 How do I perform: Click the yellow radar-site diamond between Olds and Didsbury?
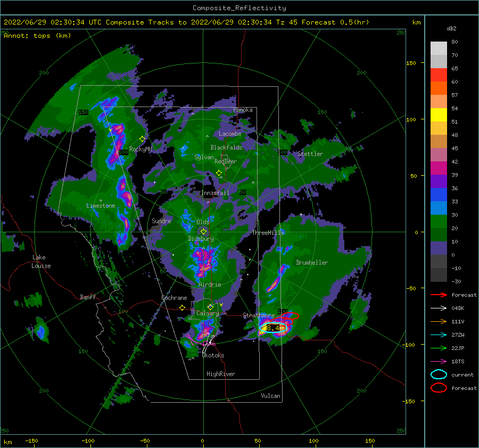point(203,232)
